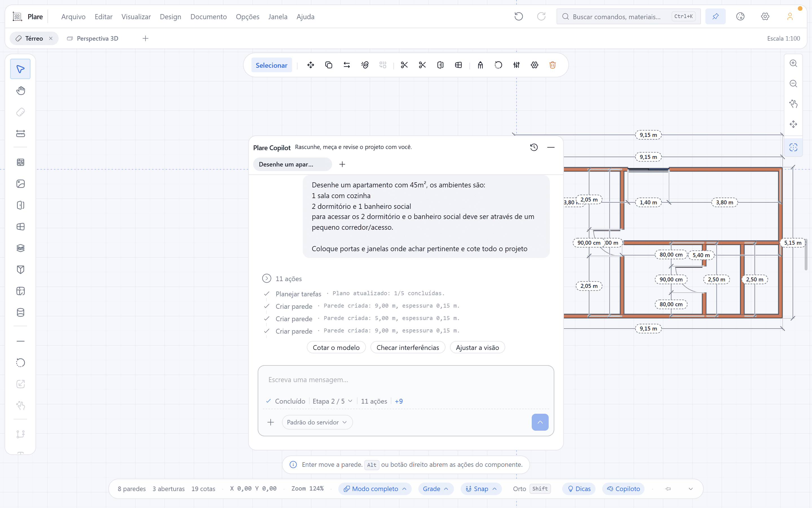Click Ajustar a visão suggestion
The height and width of the screenshot is (508, 812).
point(477,347)
